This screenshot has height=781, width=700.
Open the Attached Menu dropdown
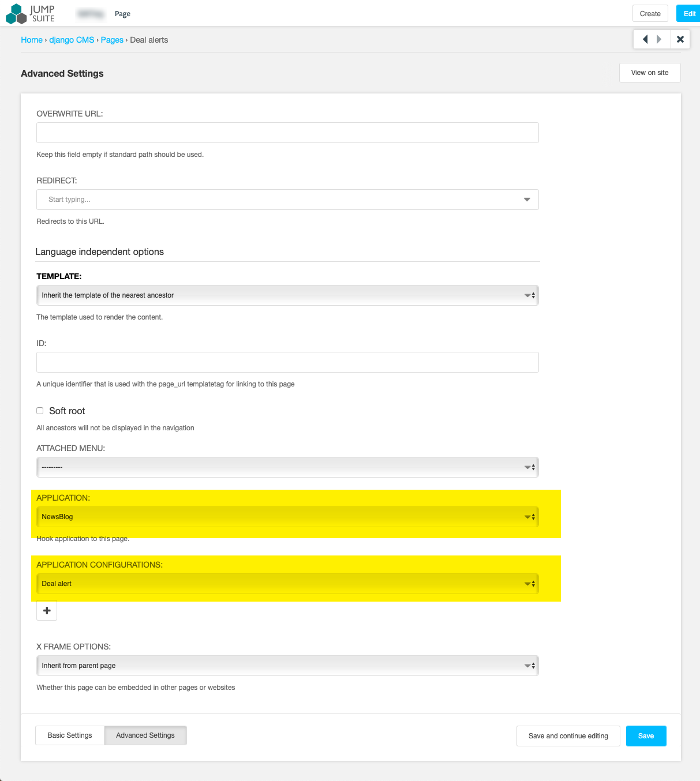[x=287, y=467]
